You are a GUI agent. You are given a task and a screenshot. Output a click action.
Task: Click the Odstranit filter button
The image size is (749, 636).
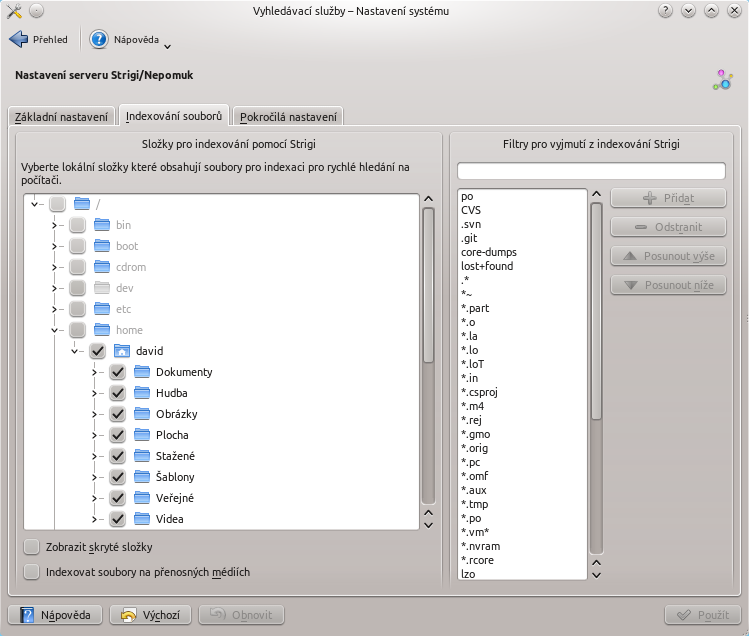click(x=668, y=227)
